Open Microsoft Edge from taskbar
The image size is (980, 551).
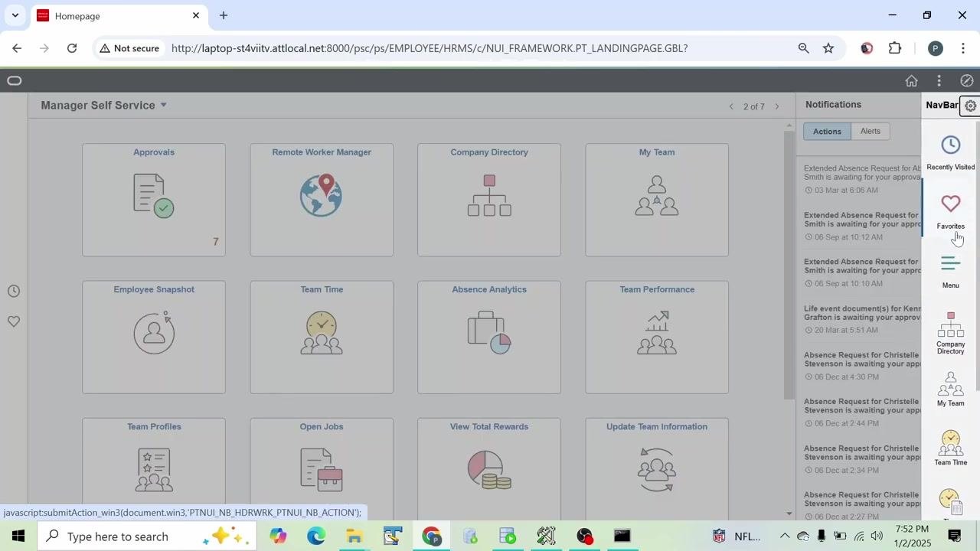pos(316,536)
